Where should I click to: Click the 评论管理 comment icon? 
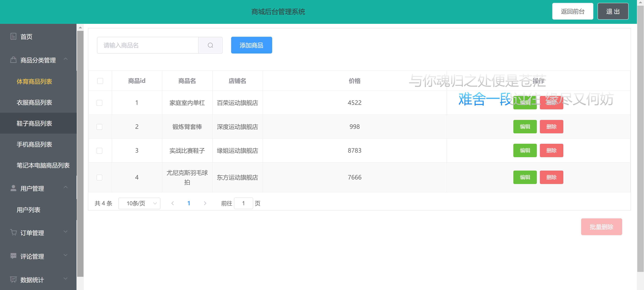pos(13,256)
